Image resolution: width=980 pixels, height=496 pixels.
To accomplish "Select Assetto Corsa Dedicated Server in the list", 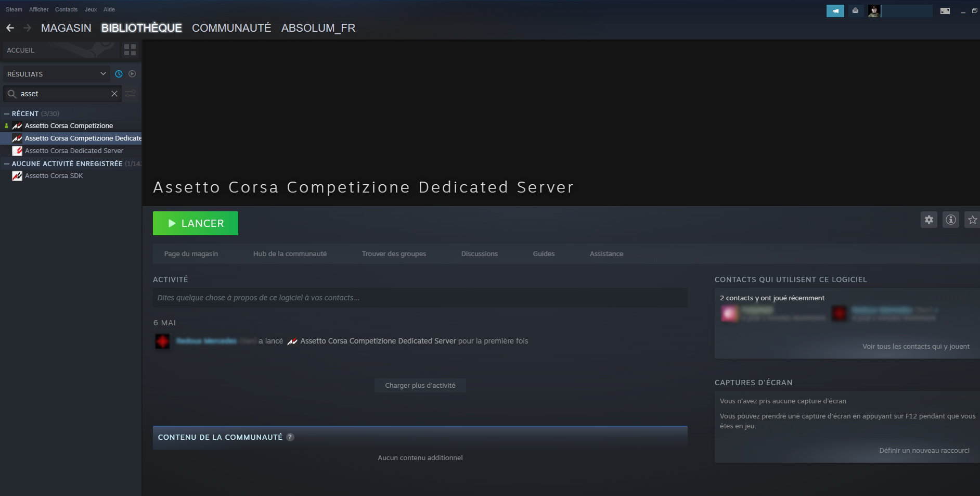I will click(x=74, y=150).
